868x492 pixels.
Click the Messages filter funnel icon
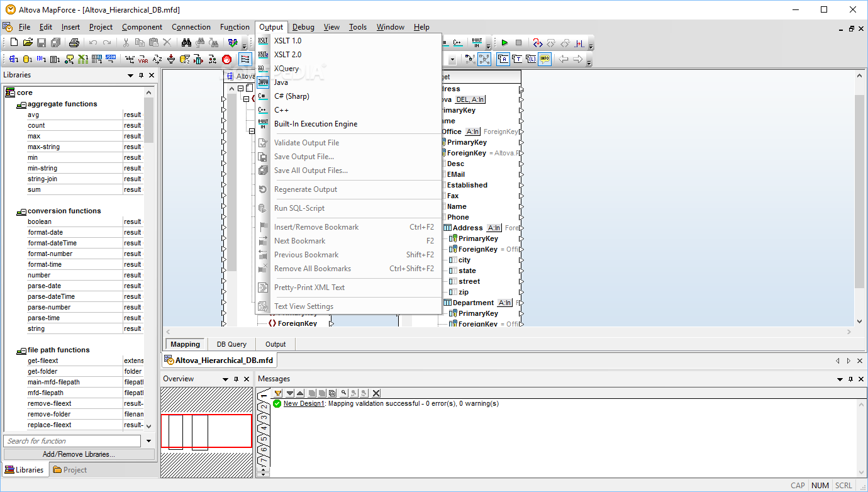tap(278, 393)
